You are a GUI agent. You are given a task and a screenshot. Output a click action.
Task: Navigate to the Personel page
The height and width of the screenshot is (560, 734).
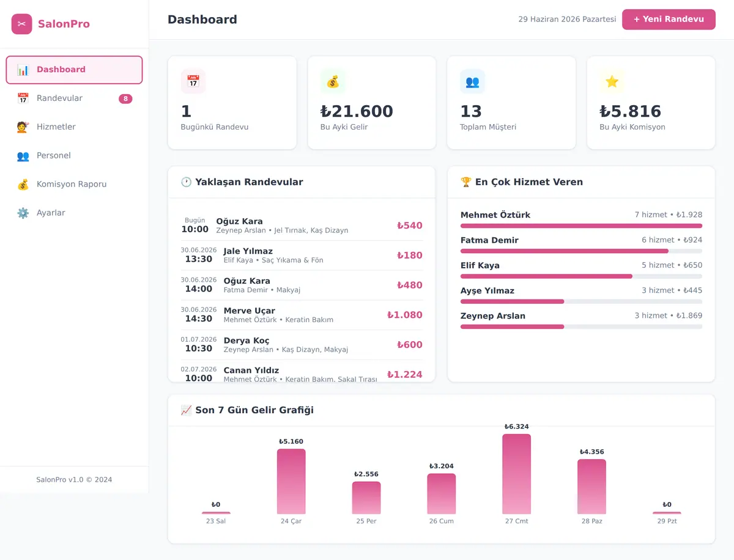coord(74,156)
